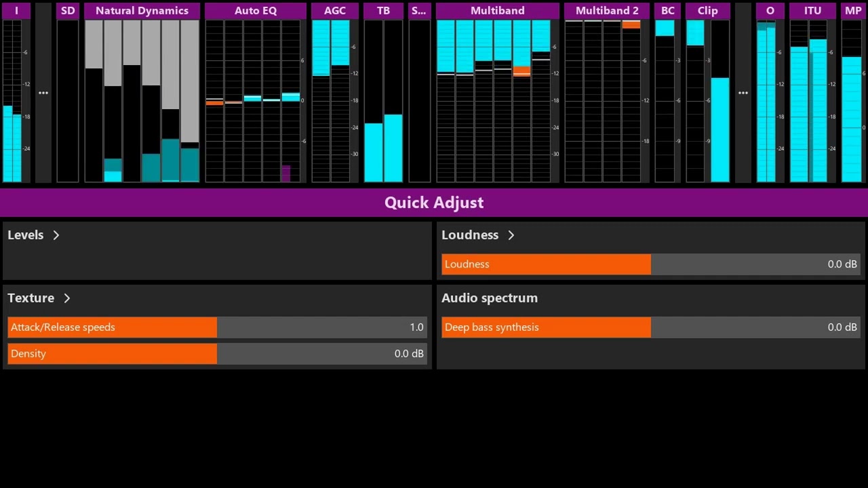Select the MP meter header
The width and height of the screenshot is (868, 488).
[x=853, y=11]
